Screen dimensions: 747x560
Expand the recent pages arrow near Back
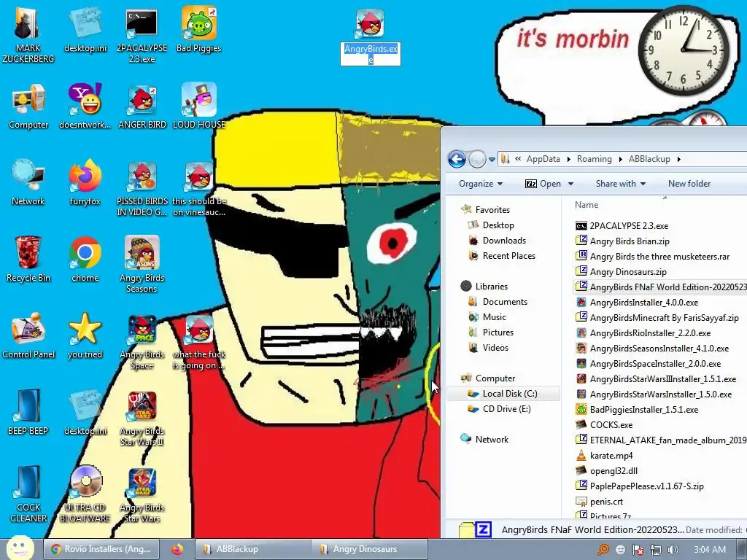[492, 160]
